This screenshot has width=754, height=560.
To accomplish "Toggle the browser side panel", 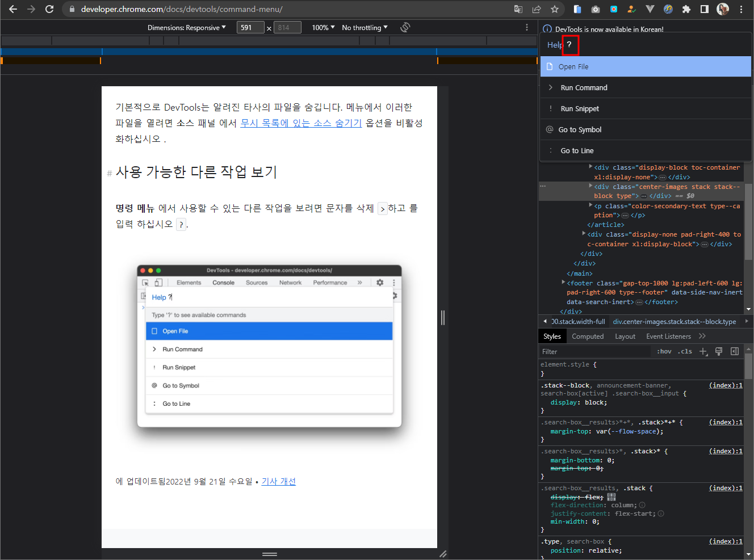I will point(705,9).
